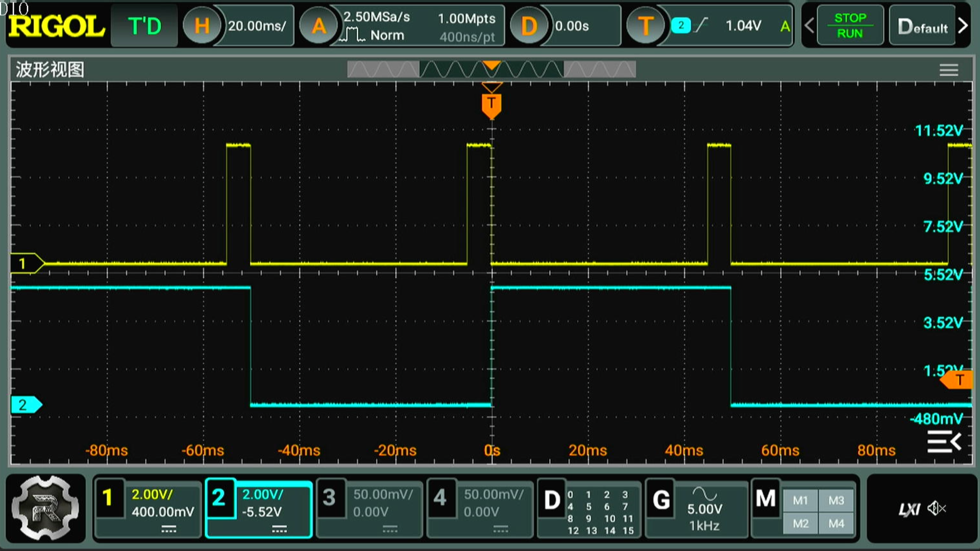Viewport: 980px width, 551px height.
Task: Expand toolbar with right chevron arrow
Action: [963, 26]
